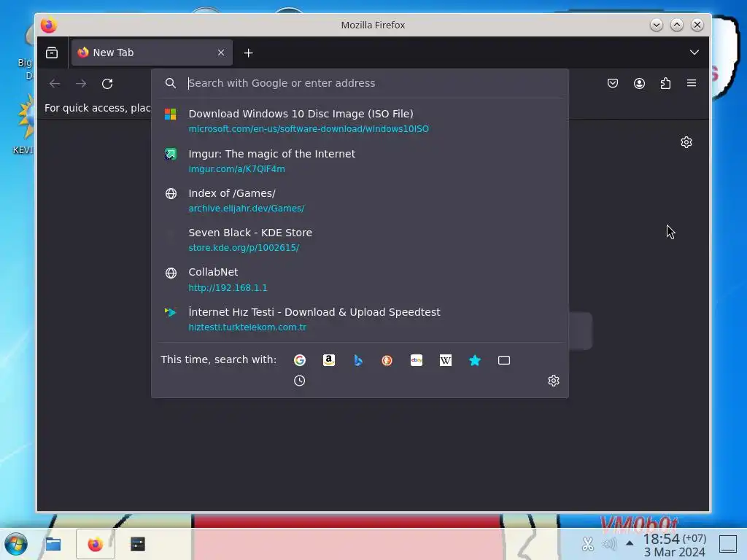
Task: Maximize the Mozilla Firefox window
Action: pos(677,25)
